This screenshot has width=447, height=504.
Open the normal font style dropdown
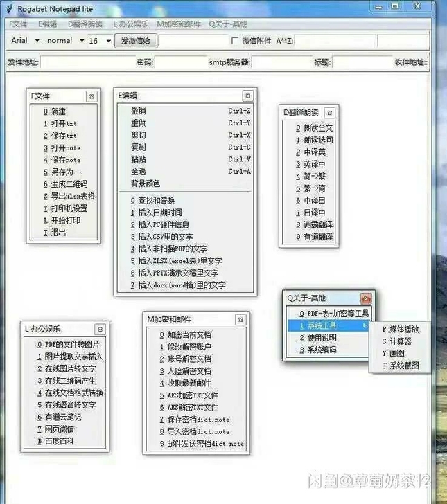click(65, 40)
